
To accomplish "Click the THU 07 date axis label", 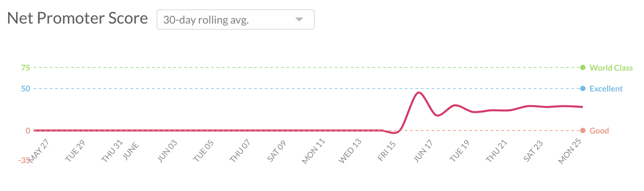I will [240, 151].
